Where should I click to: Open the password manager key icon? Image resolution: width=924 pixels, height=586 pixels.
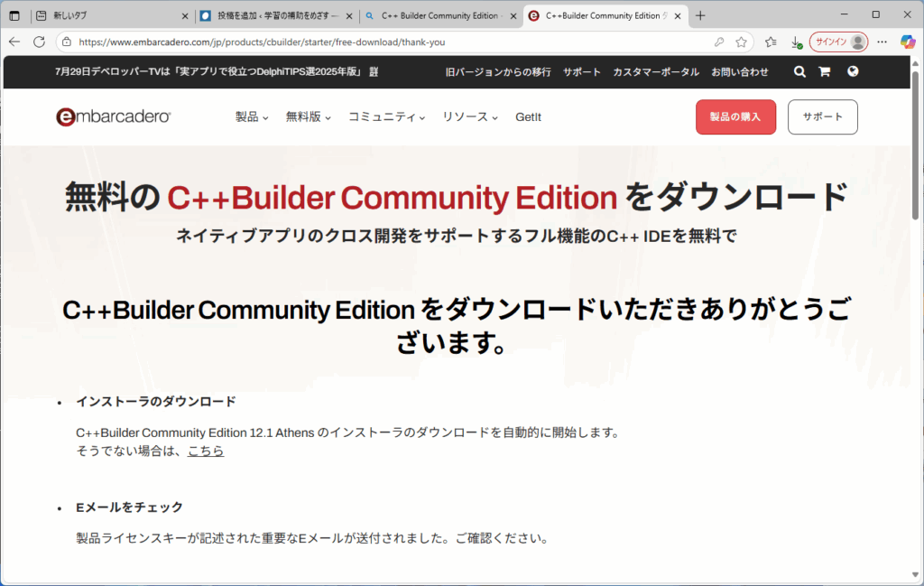coord(719,42)
